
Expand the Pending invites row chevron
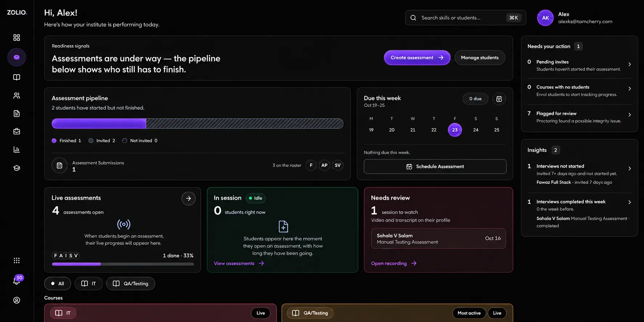[x=629, y=64]
